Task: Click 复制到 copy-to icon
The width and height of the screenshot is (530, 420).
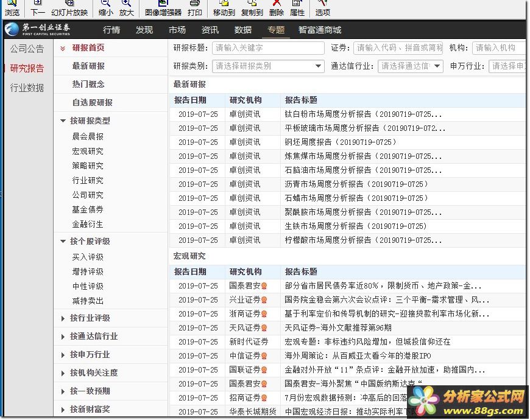Action: pyautogui.click(x=252, y=4)
